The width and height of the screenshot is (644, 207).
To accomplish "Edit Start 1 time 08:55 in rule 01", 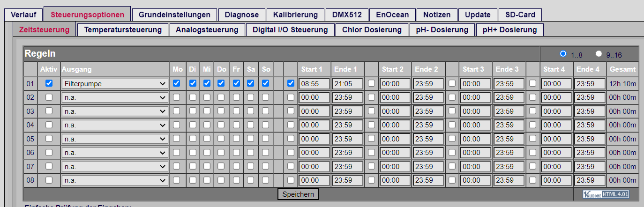I will [314, 84].
